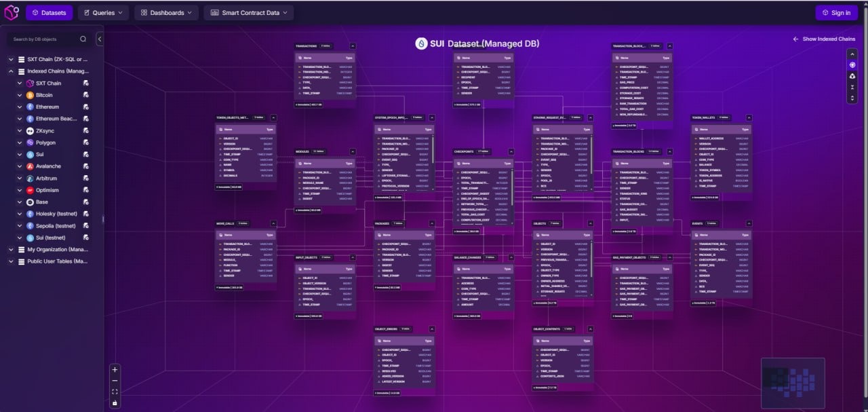This screenshot has height=412, width=868.
Task: Select Sui in the chain list
Action: 40,155
